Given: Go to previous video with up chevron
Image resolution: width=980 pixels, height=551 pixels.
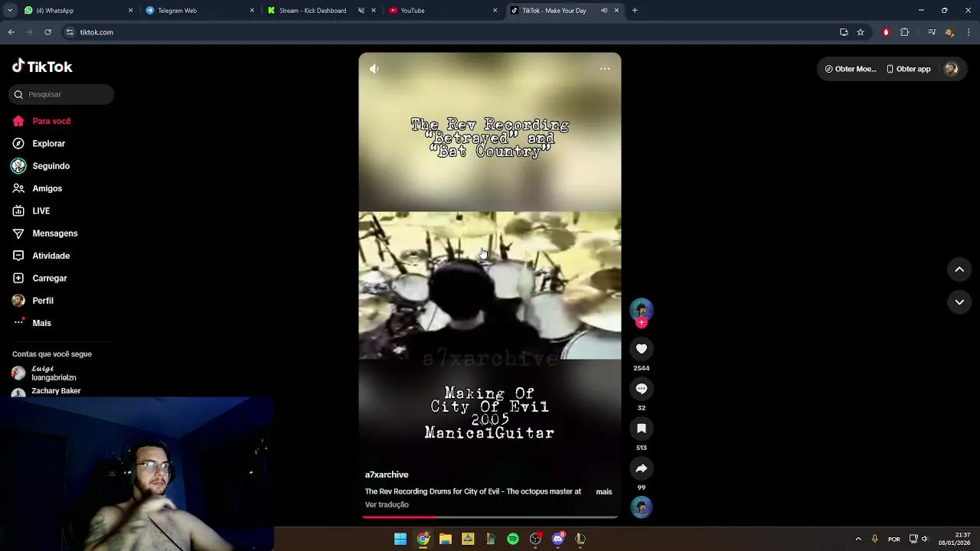Looking at the screenshot, I should (x=959, y=269).
